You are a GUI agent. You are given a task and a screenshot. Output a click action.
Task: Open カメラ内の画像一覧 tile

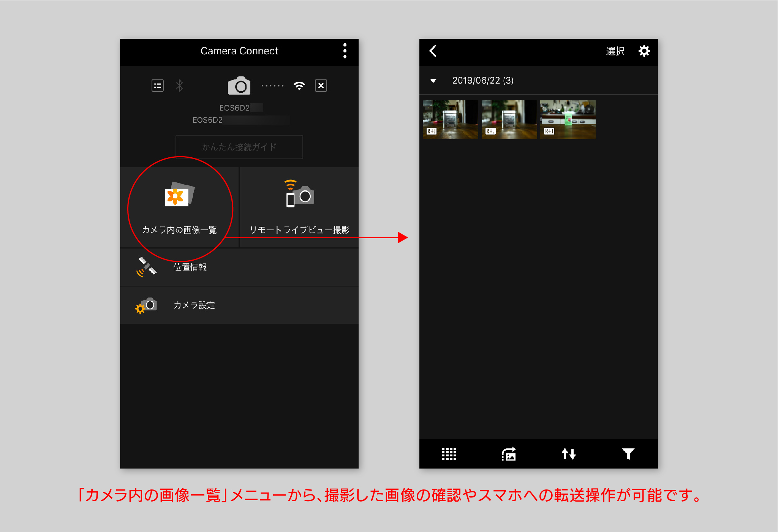(x=179, y=207)
